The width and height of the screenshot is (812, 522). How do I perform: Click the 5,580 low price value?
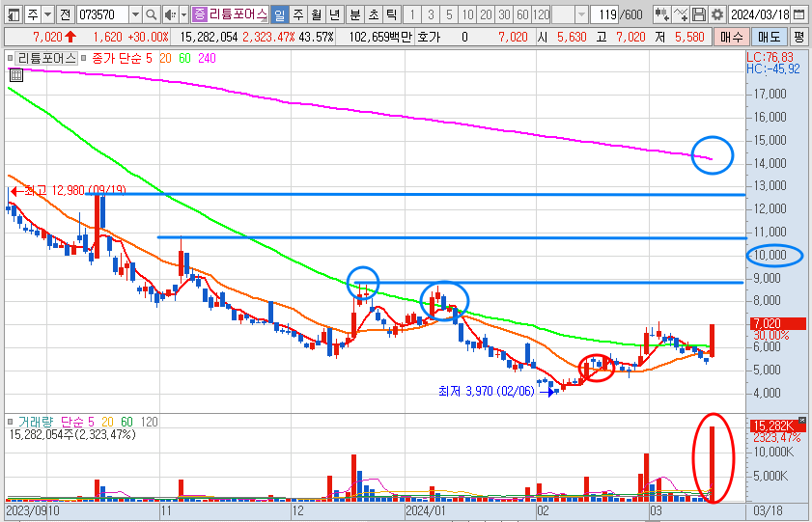click(x=689, y=37)
